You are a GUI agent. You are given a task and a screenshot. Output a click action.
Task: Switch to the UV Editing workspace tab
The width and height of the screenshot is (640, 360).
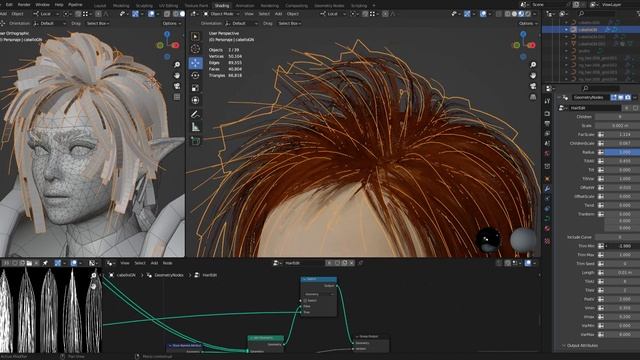(168, 6)
